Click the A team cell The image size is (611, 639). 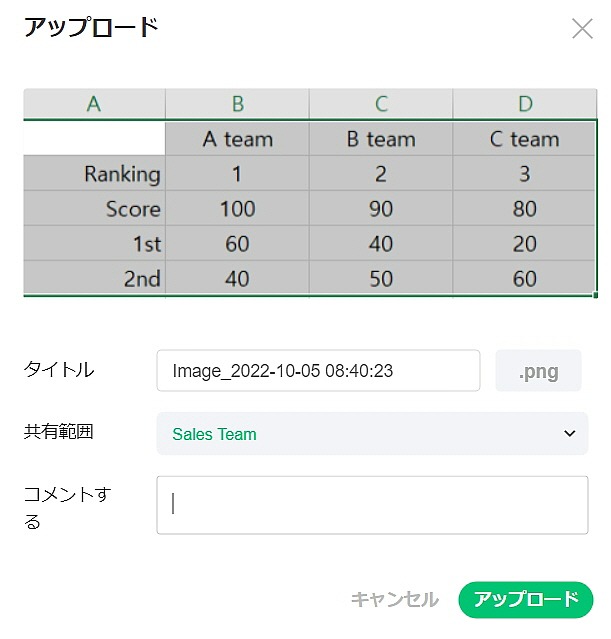pyautogui.click(x=237, y=139)
